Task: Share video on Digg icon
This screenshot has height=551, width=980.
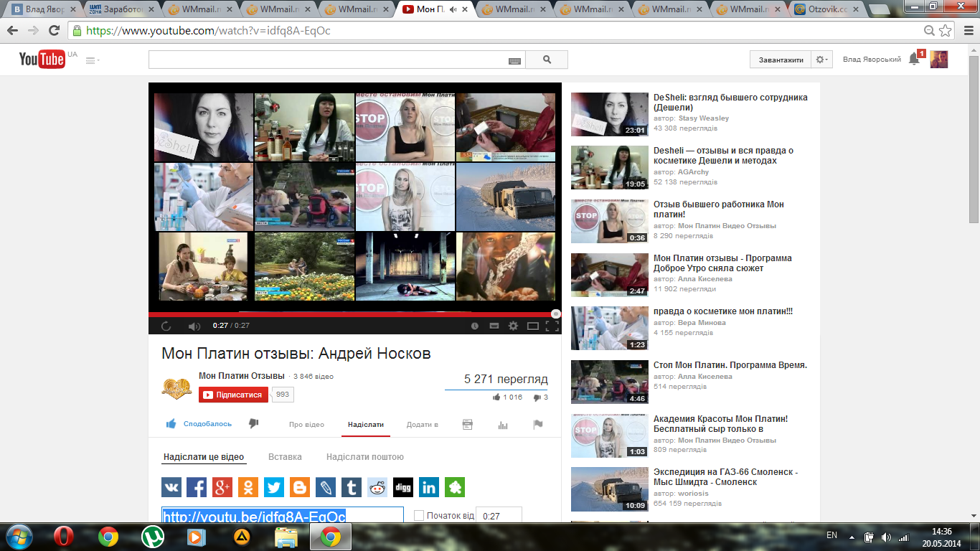Action: [x=403, y=487]
